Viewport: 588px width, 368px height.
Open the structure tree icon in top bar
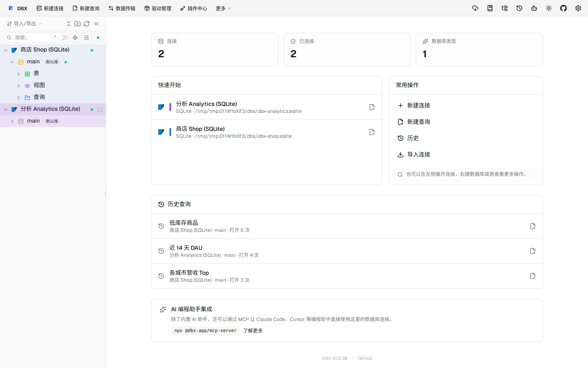(x=505, y=8)
